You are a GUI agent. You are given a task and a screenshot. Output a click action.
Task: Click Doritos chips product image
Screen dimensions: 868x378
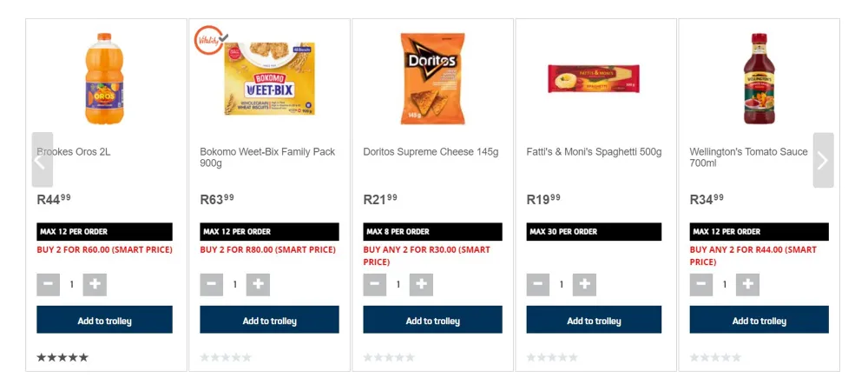pos(432,78)
